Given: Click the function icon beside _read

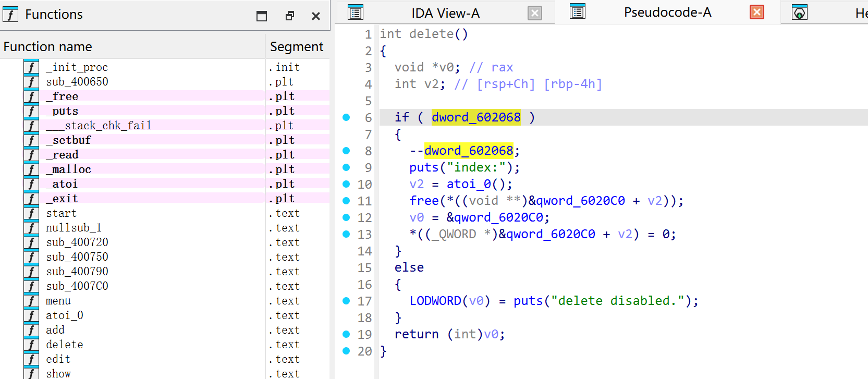Looking at the screenshot, I should click(31, 155).
